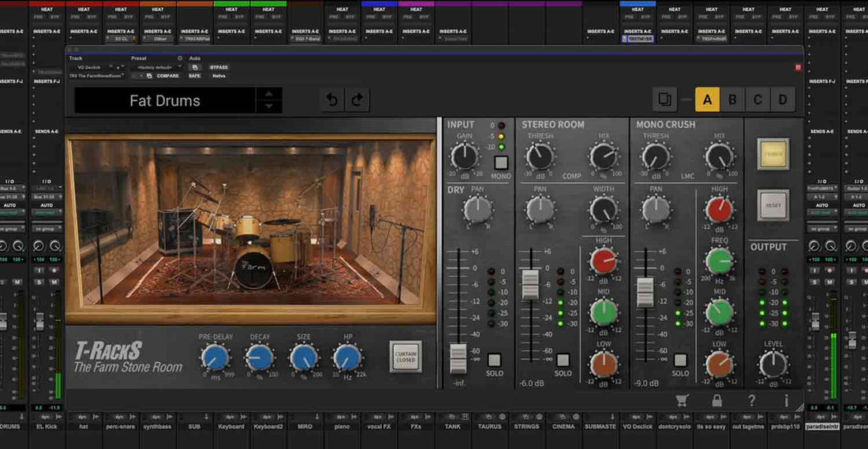Toggle the DRY channel SOLO button
868x449 pixels.
click(494, 361)
